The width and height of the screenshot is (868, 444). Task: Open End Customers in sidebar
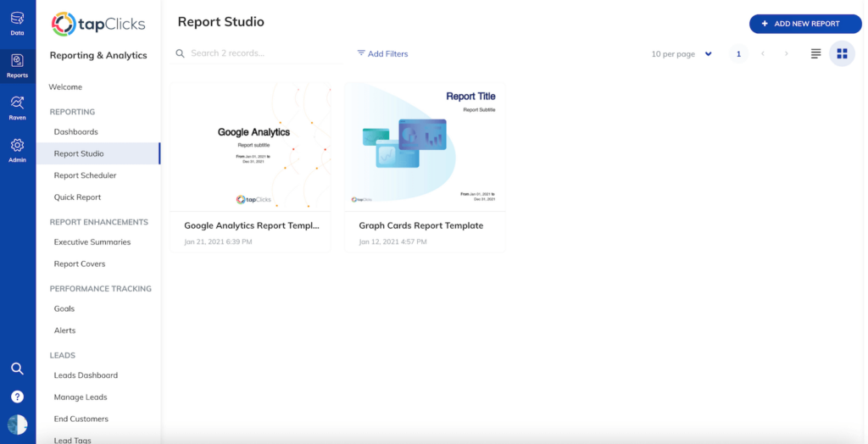pos(81,419)
